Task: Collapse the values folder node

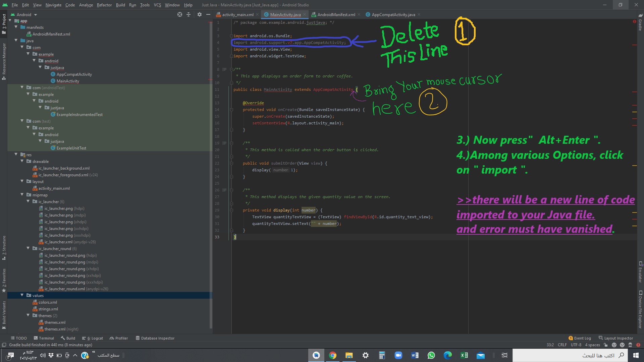Action: [x=22, y=295]
